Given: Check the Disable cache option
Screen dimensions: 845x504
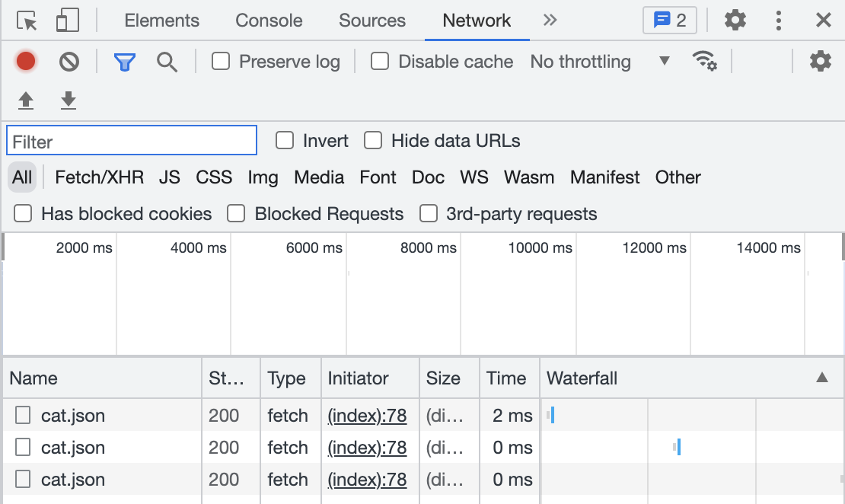Looking at the screenshot, I should [380, 62].
